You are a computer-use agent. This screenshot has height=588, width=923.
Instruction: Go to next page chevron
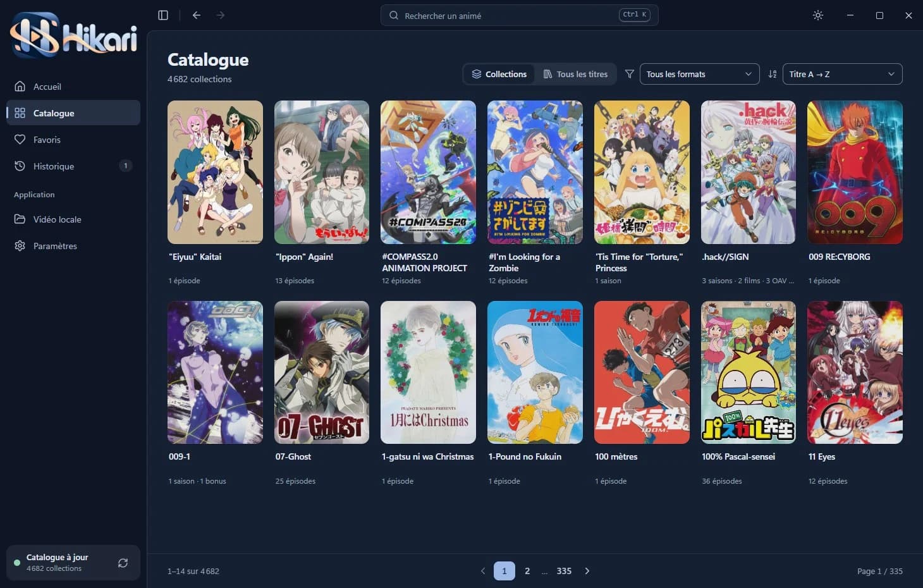587,571
